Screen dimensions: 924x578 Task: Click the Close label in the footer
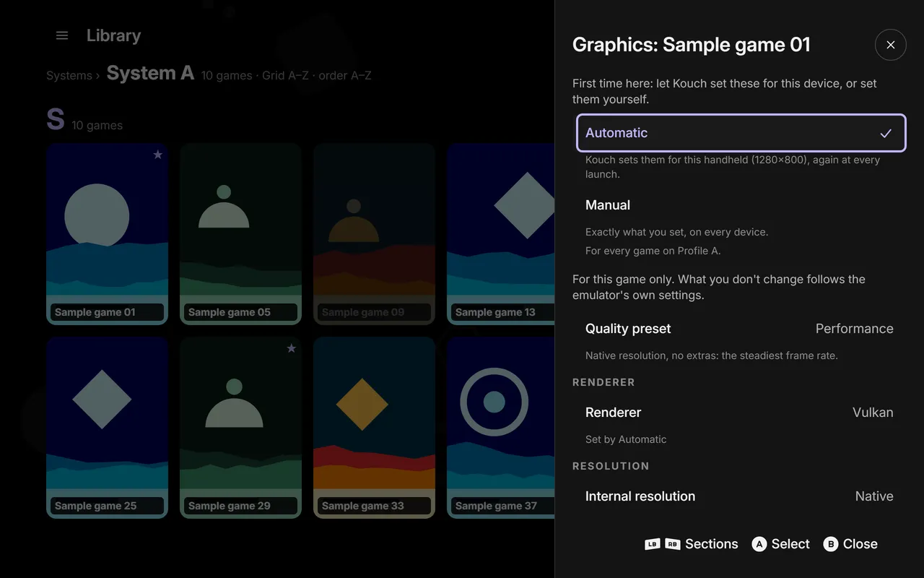860,544
